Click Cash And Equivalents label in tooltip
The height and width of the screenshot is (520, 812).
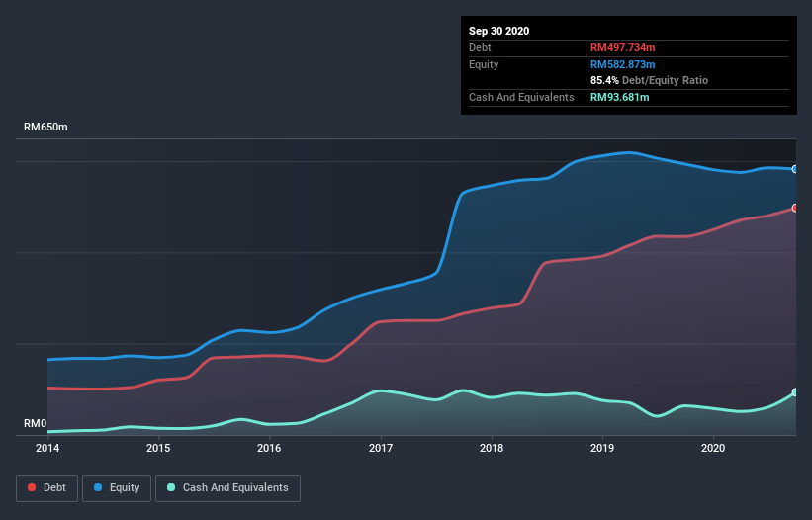(521, 97)
